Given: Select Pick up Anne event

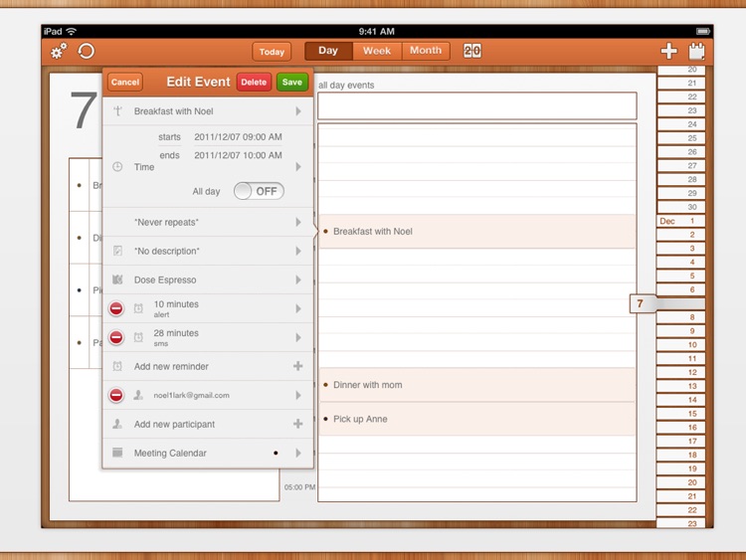Looking at the screenshot, I should tap(477, 419).
